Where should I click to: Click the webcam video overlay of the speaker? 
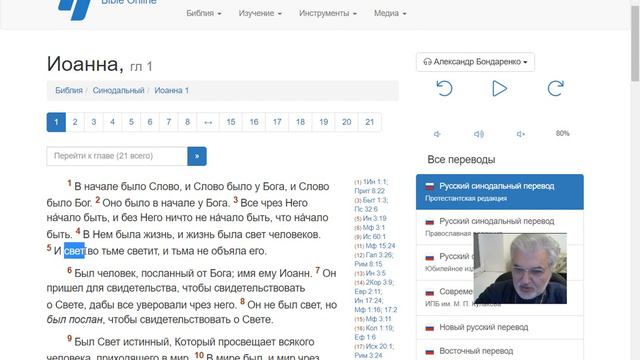(x=520, y=269)
